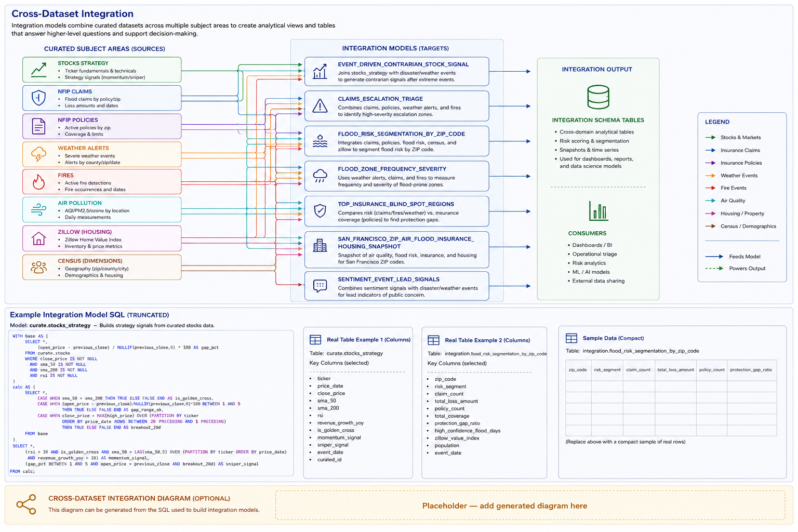Click the External data sharing consumer item
This screenshot has height=532, width=798.
click(x=598, y=281)
